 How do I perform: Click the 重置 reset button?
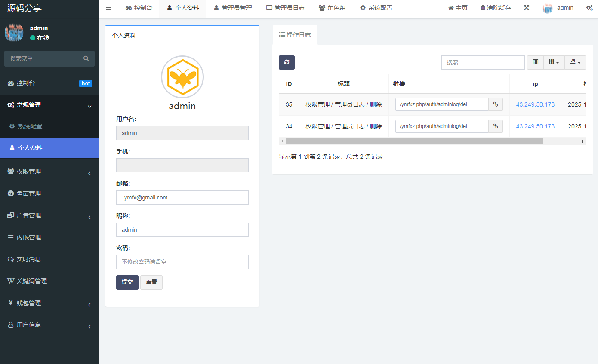coord(151,282)
